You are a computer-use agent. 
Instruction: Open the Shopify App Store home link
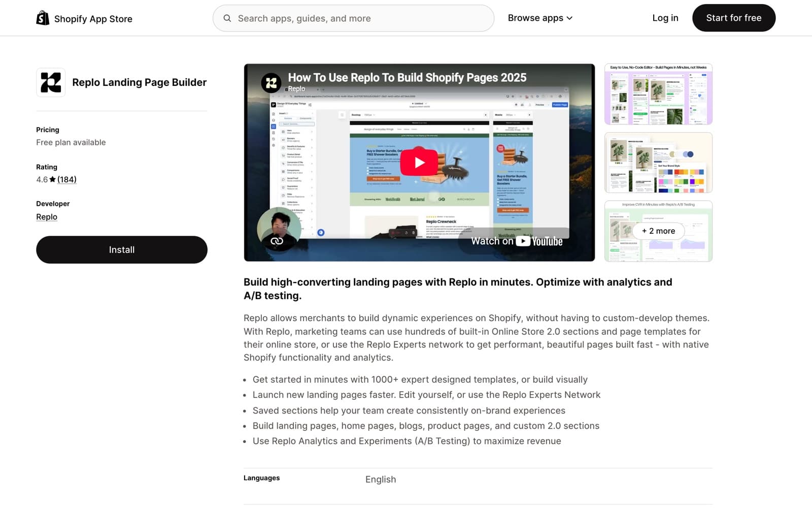tap(84, 18)
